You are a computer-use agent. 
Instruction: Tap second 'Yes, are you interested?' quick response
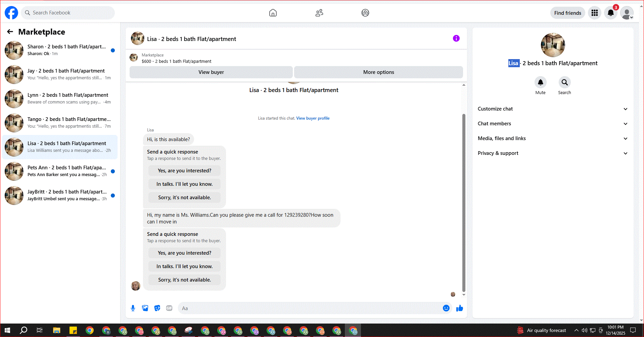coord(185,253)
